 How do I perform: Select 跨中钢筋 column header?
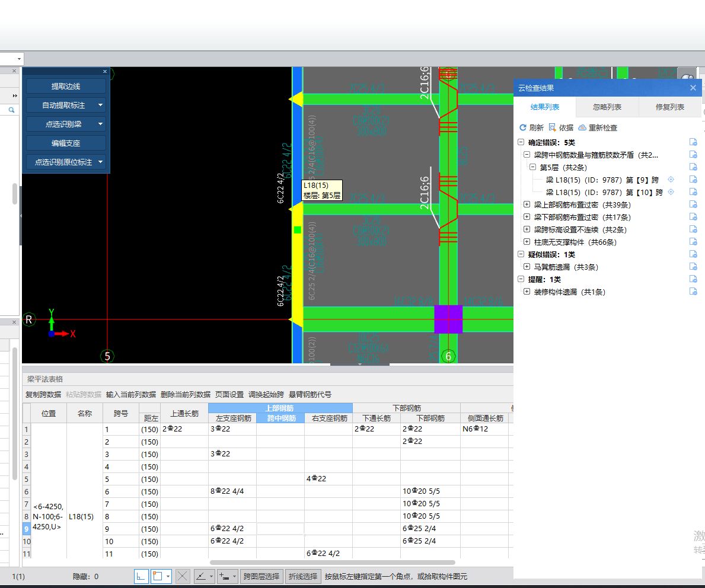pyautogui.click(x=282, y=418)
